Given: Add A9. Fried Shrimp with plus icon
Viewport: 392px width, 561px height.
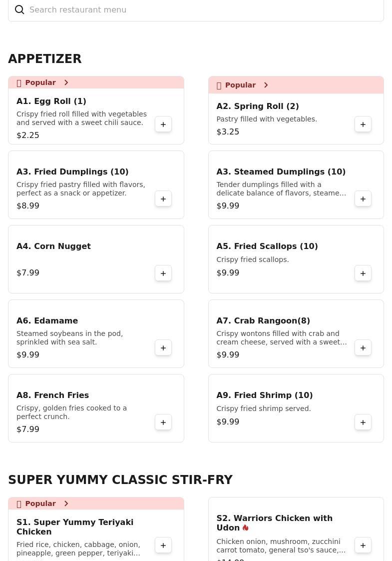Looking at the screenshot, I should (363, 422).
